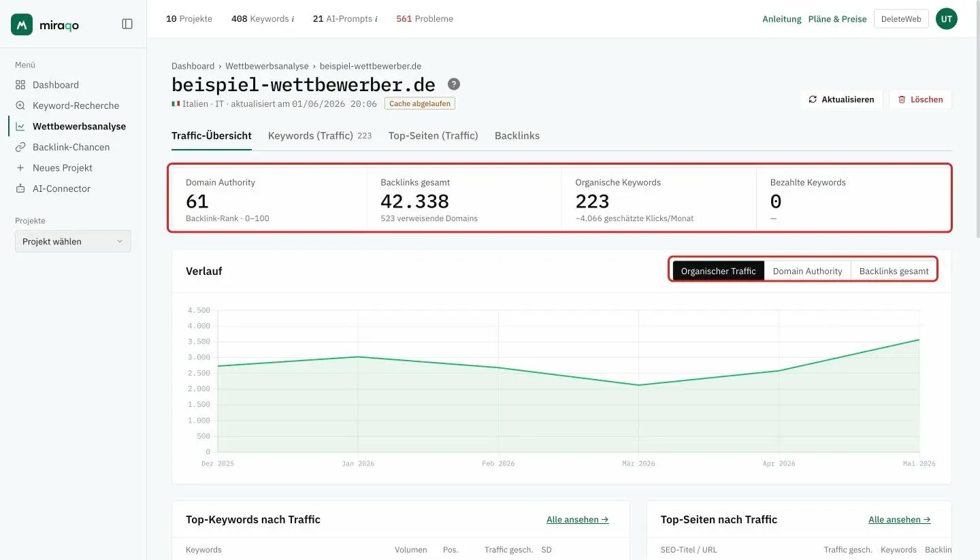Open help question mark beside domain name

pyautogui.click(x=454, y=84)
